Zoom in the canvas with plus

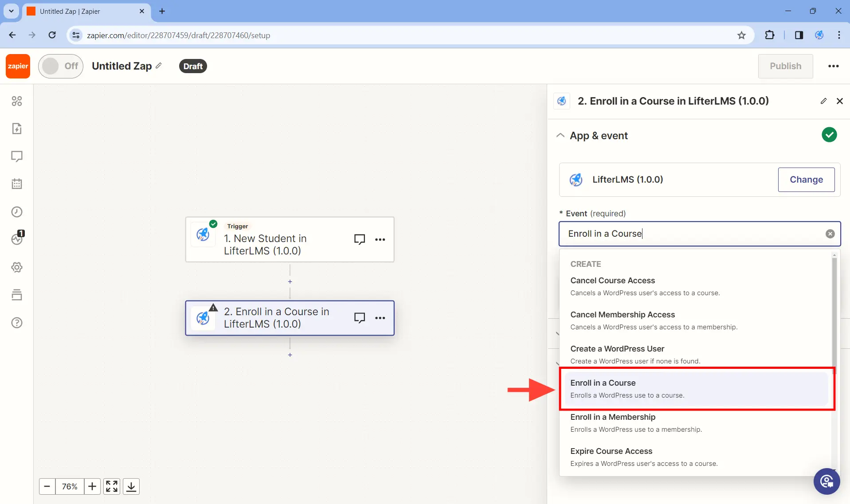pos(92,486)
